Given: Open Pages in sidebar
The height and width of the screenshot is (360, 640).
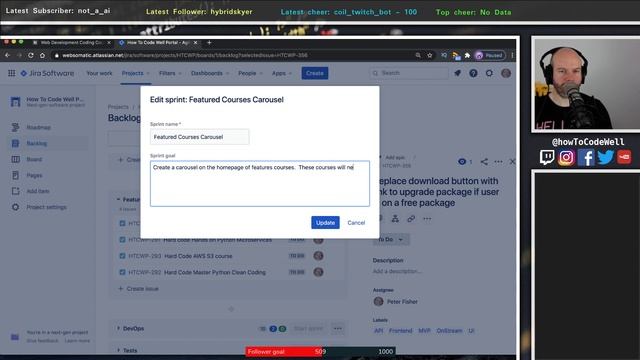Looking at the screenshot, I should 34,175.
